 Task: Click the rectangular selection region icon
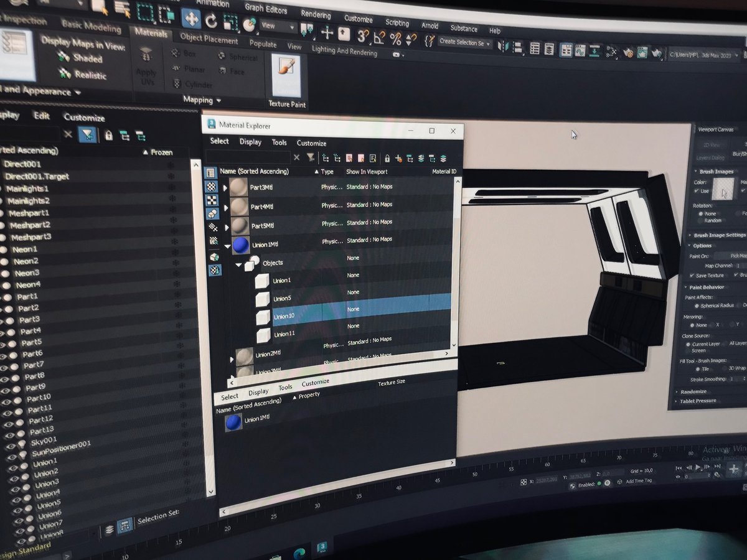(145, 12)
